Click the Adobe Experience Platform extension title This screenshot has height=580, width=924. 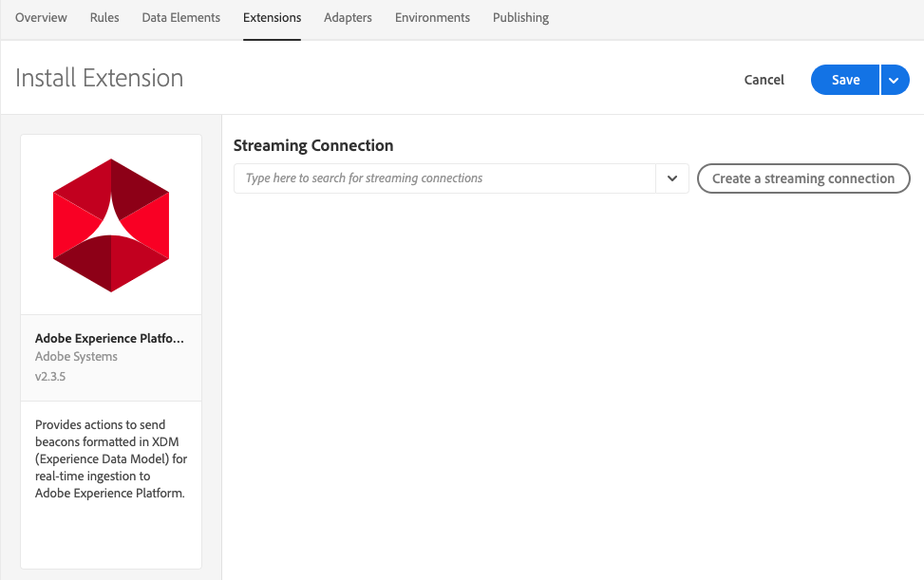(110, 338)
